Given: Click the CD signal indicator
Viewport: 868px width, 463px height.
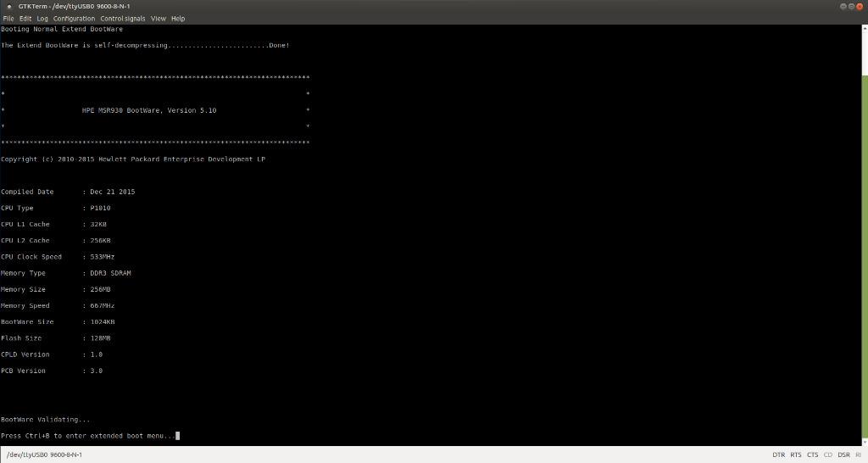Looking at the screenshot, I should pos(828,455).
